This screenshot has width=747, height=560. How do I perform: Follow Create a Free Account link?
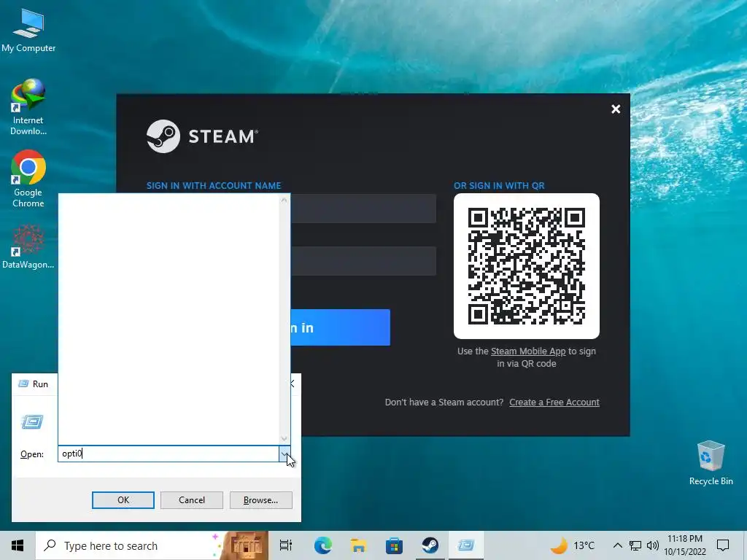[554, 402]
